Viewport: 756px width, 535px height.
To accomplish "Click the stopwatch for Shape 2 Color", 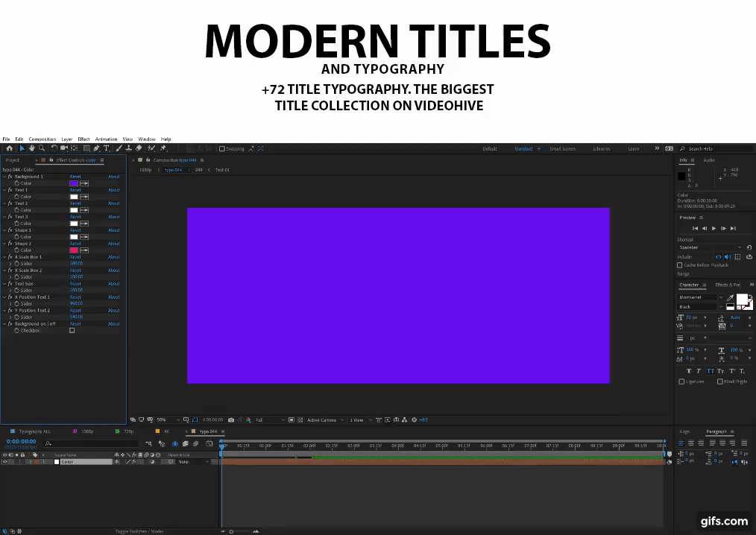I will click(x=16, y=250).
